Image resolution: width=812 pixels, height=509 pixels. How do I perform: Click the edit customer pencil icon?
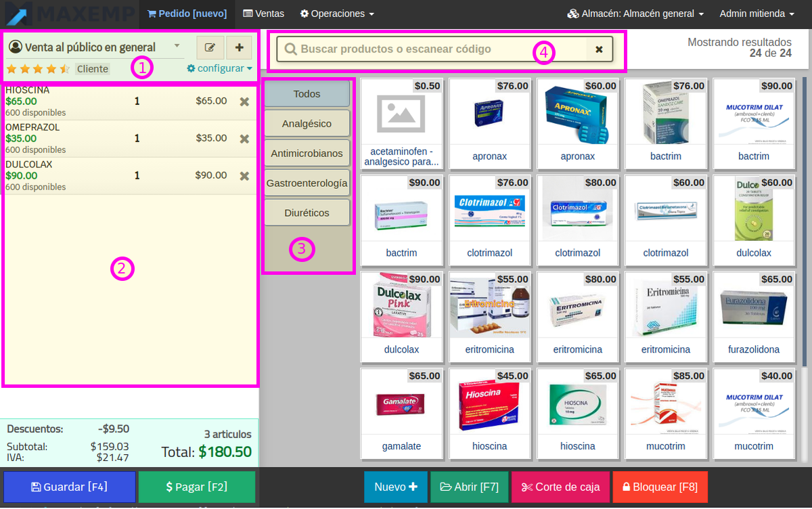coord(210,48)
